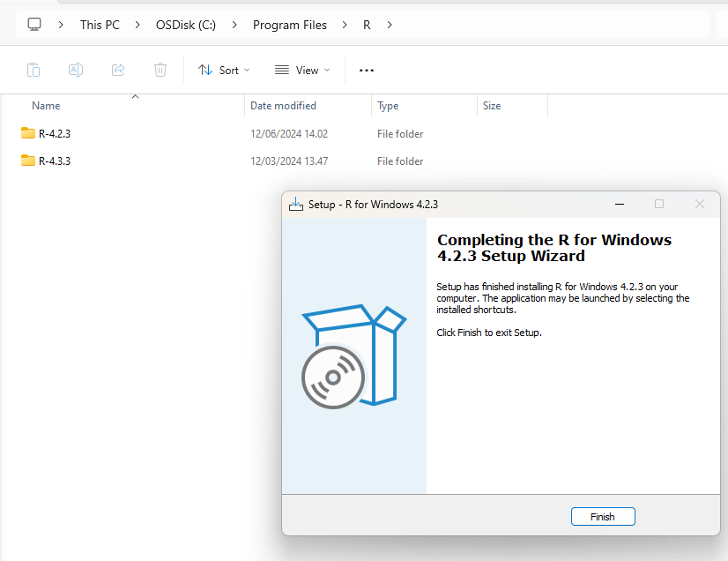Viewport: 728px width, 561px height.
Task: Click the setup installer icon in title bar
Action: tap(296, 204)
